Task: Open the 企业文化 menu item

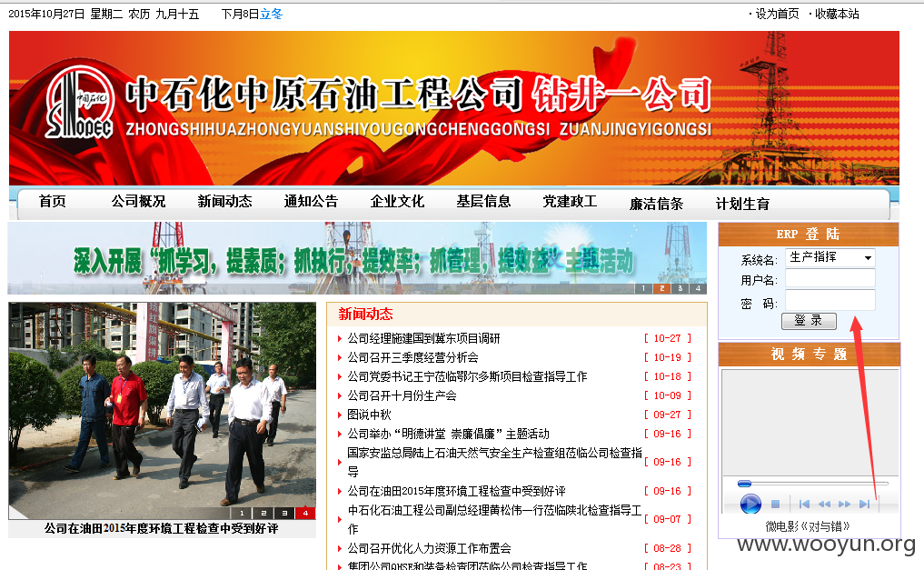Action: 397,202
